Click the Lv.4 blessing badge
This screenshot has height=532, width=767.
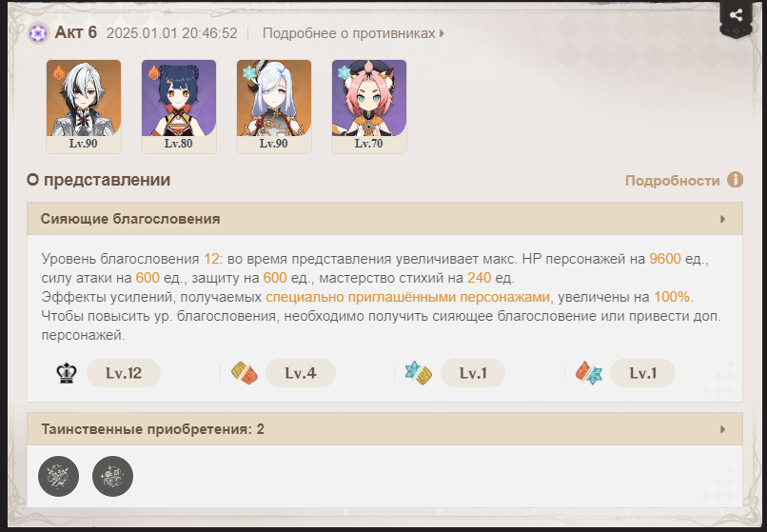click(301, 373)
